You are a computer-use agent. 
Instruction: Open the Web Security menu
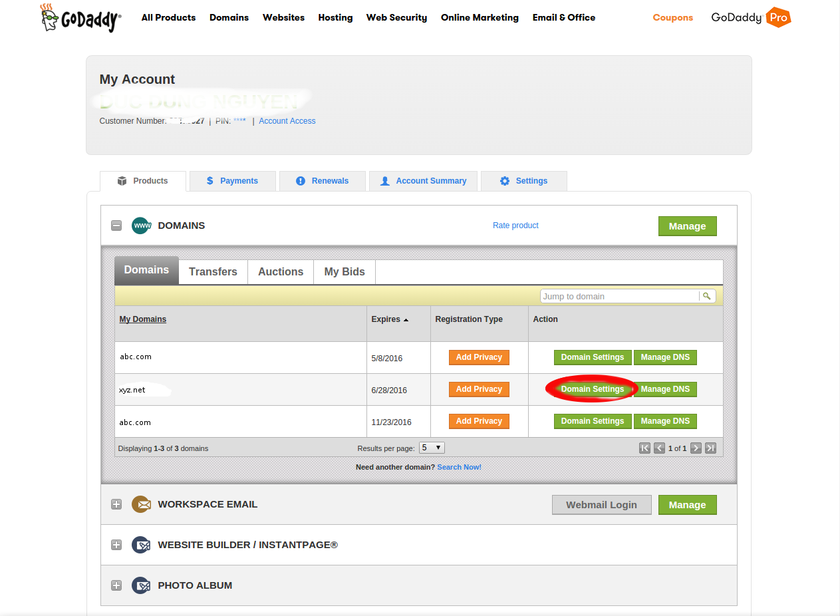click(397, 17)
